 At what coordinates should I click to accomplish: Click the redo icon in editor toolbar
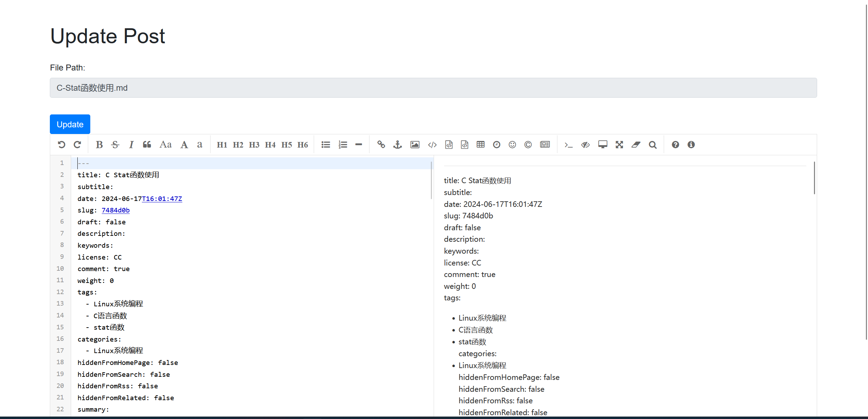coord(77,145)
